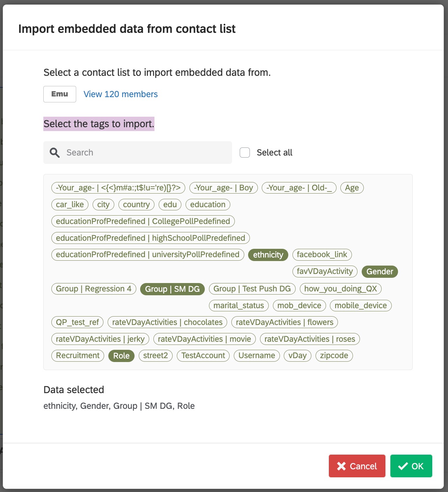Select the facebook_link tag
This screenshot has width=448, height=492.
322,254
